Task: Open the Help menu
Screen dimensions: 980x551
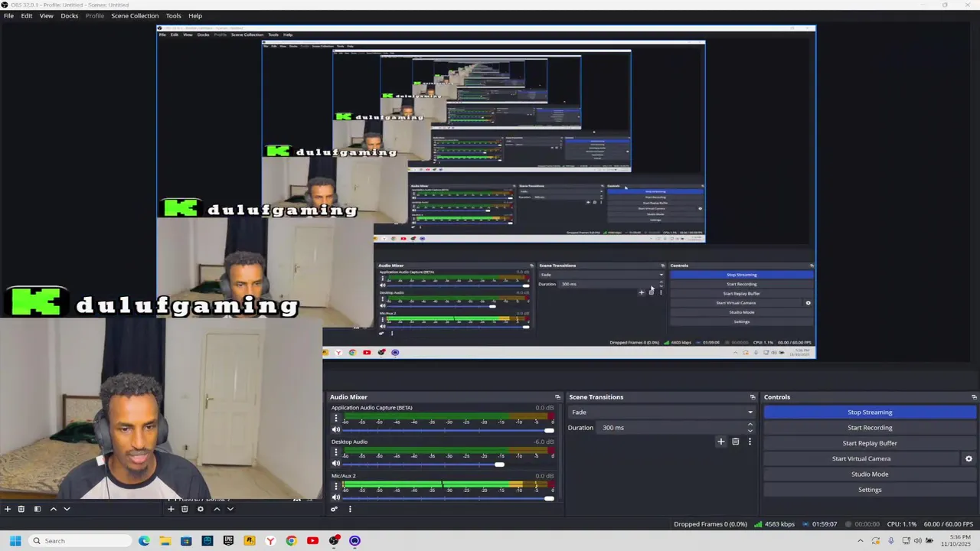Action: 195,15
